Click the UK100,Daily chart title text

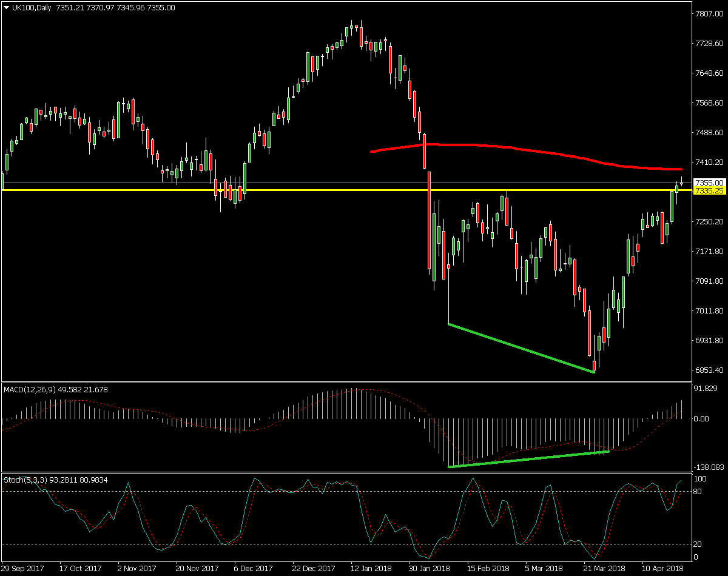[x=32, y=8]
